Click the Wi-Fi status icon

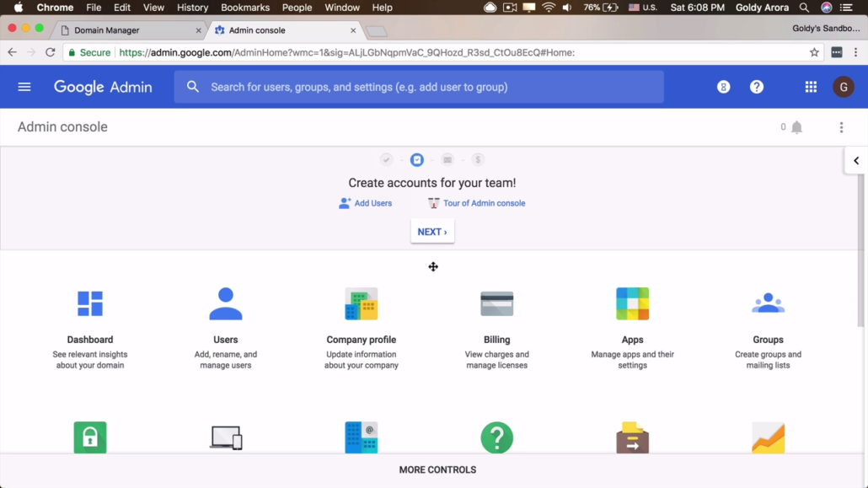548,8
